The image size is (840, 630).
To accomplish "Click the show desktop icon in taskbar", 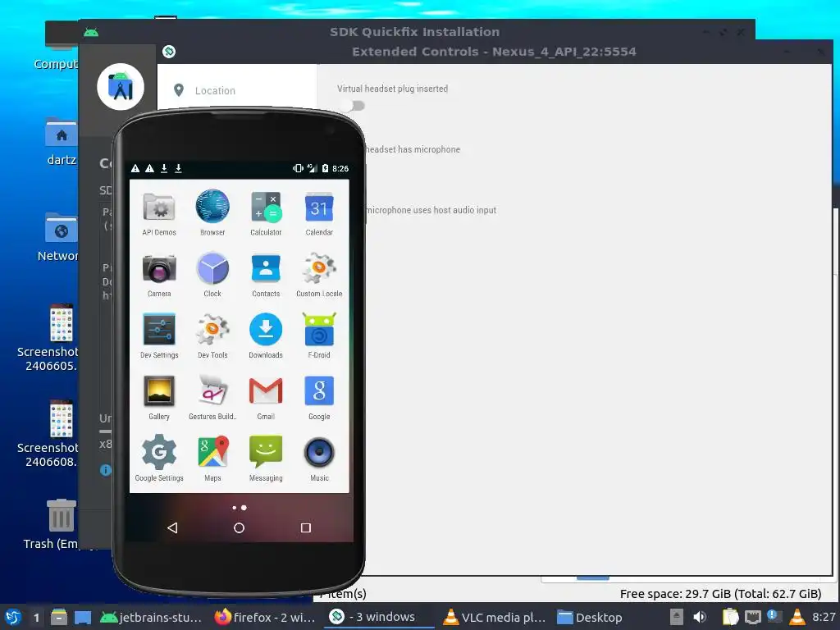I will point(83,617).
